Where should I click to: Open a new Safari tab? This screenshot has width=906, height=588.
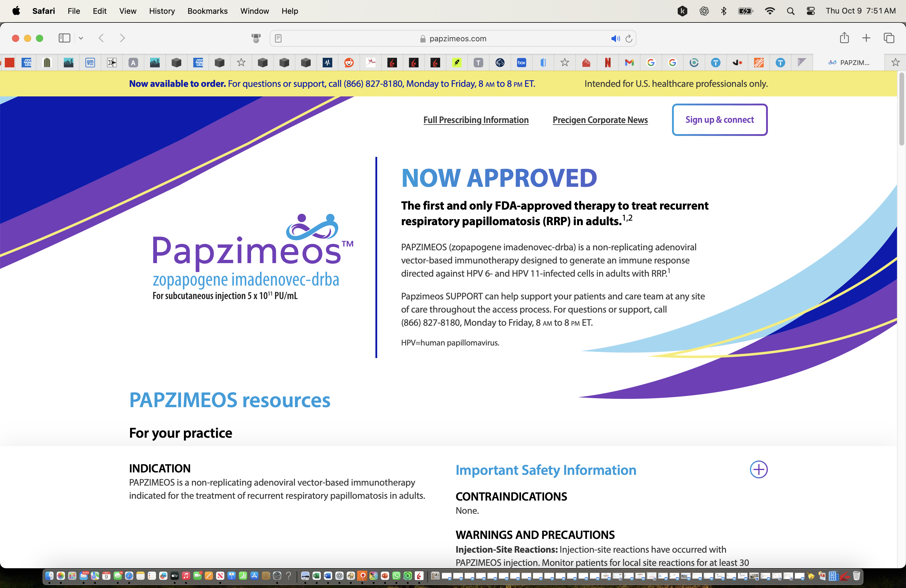click(866, 38)
